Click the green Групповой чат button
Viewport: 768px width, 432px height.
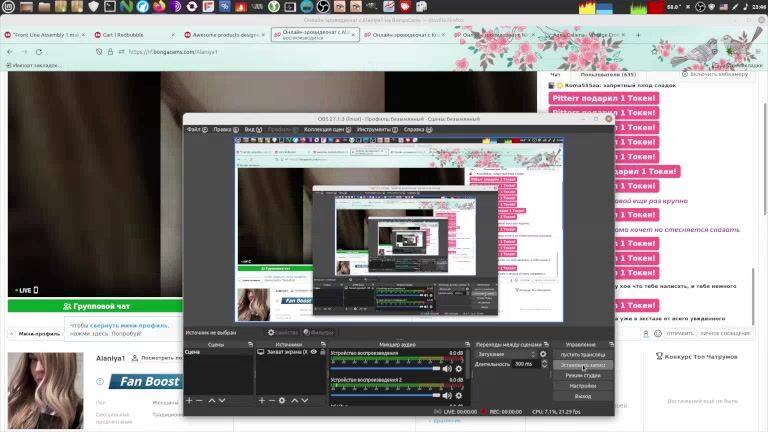(x=96, y=305)
